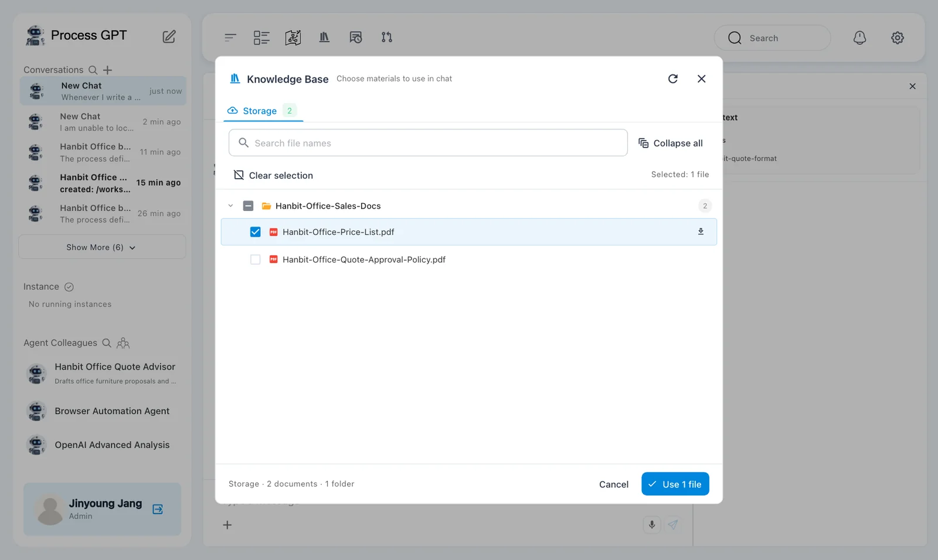The image size is (938, 560).
Task: Open the process map icon in toolbar
Action: (x=293, y=37)
